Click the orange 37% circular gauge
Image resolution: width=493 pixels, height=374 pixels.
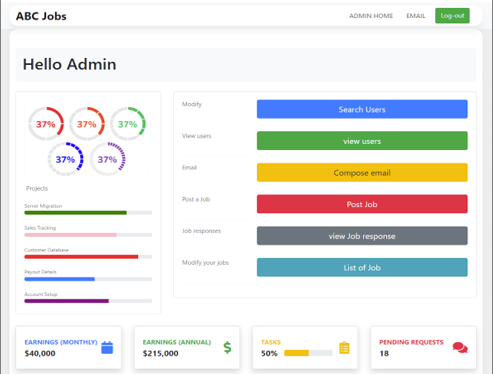pyautogui.click(x=87, y=124)
